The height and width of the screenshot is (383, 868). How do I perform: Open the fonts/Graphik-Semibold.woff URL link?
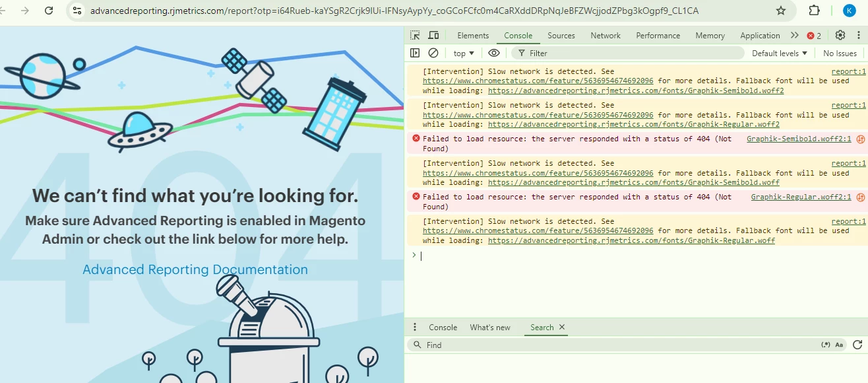[634, 182]
